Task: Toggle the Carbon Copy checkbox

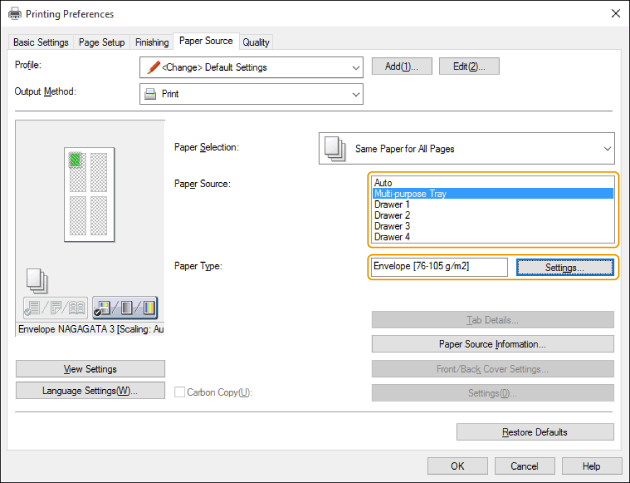Action: click(180, 393)
